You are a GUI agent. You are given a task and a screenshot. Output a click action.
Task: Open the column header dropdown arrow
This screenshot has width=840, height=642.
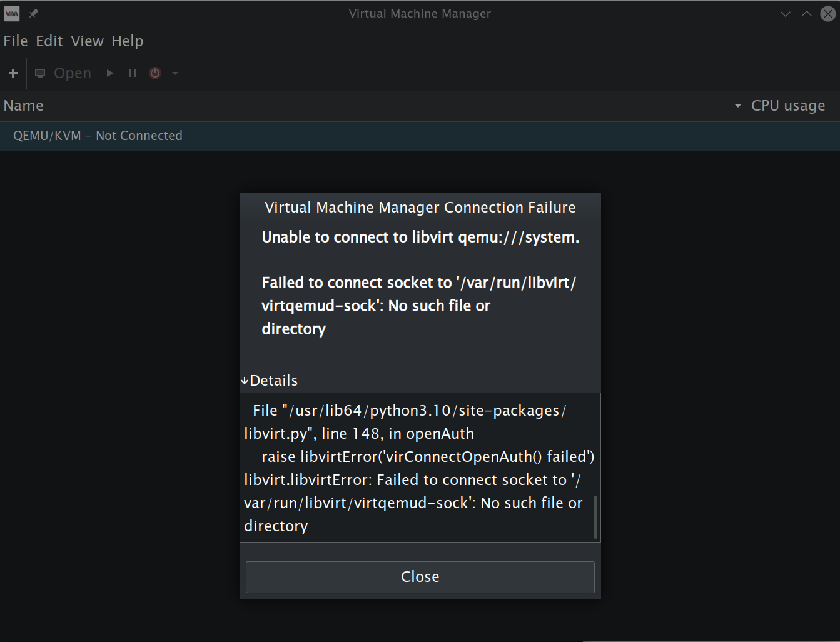click(738, 106)
